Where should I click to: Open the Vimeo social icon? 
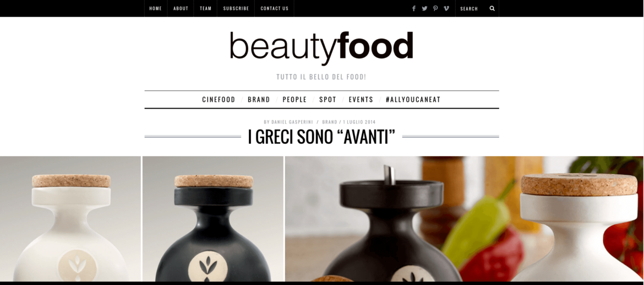tap(446, 8)
